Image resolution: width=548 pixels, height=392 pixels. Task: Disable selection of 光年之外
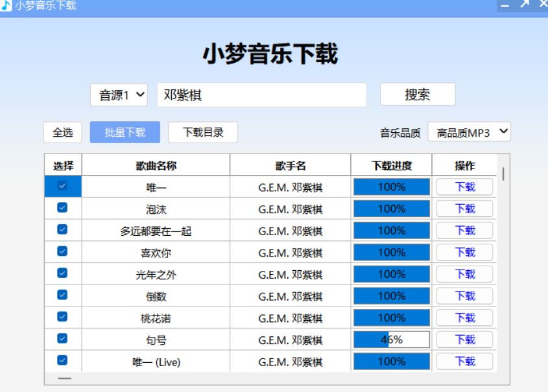pyautogui.click(x=62, y=274)
